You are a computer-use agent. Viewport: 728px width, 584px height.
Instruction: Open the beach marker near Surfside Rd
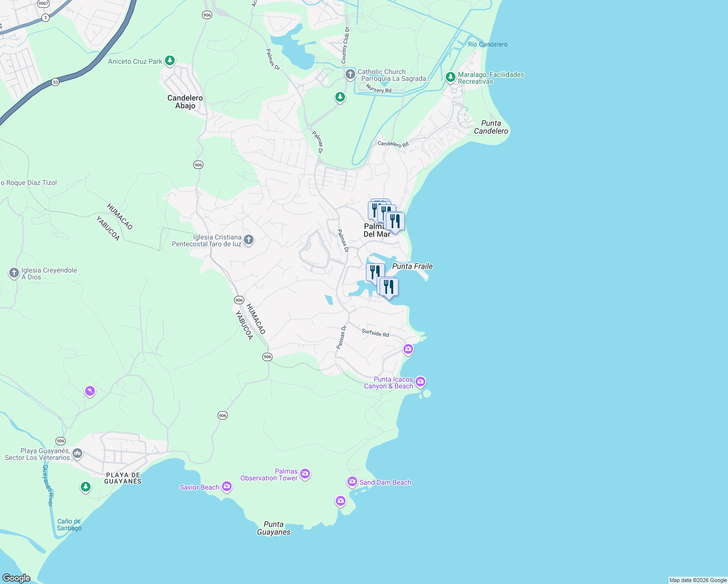[x=408, y=348]
